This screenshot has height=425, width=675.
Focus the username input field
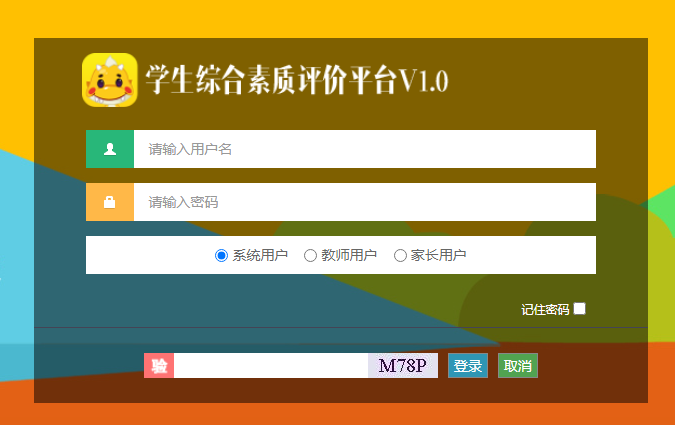(x=365, y=149)
